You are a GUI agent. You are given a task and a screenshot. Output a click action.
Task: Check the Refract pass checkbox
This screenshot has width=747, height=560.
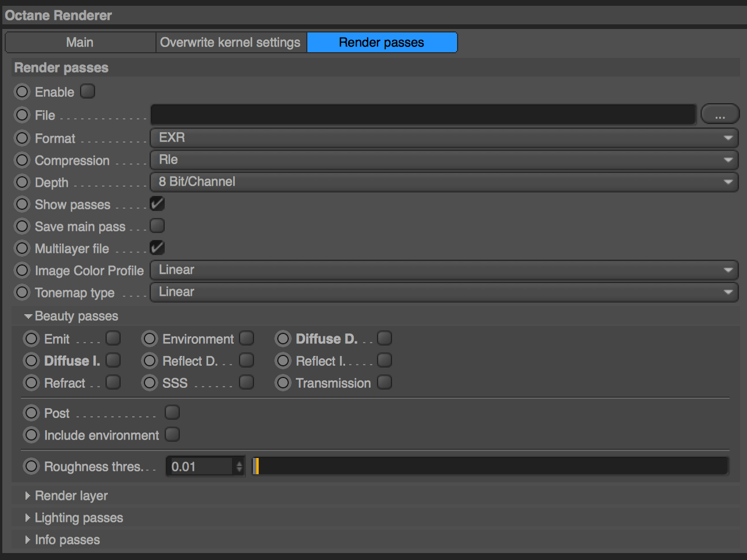[x=113, y=382]
